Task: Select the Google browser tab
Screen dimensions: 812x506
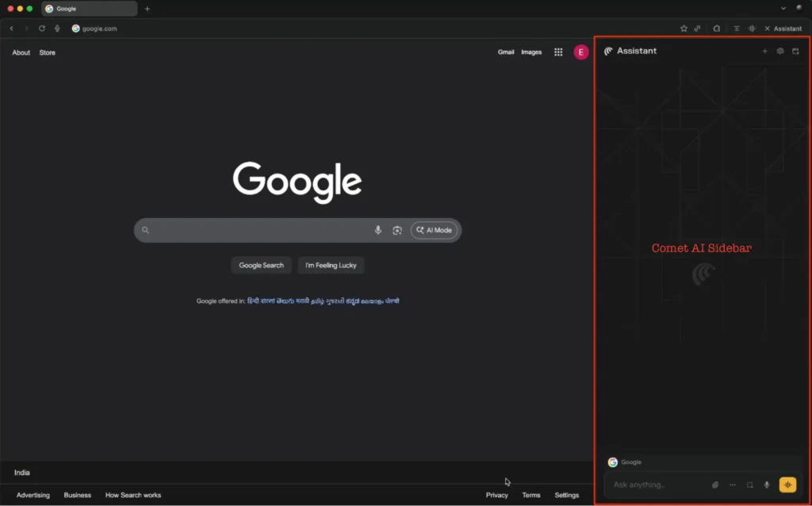Action: 87,9
